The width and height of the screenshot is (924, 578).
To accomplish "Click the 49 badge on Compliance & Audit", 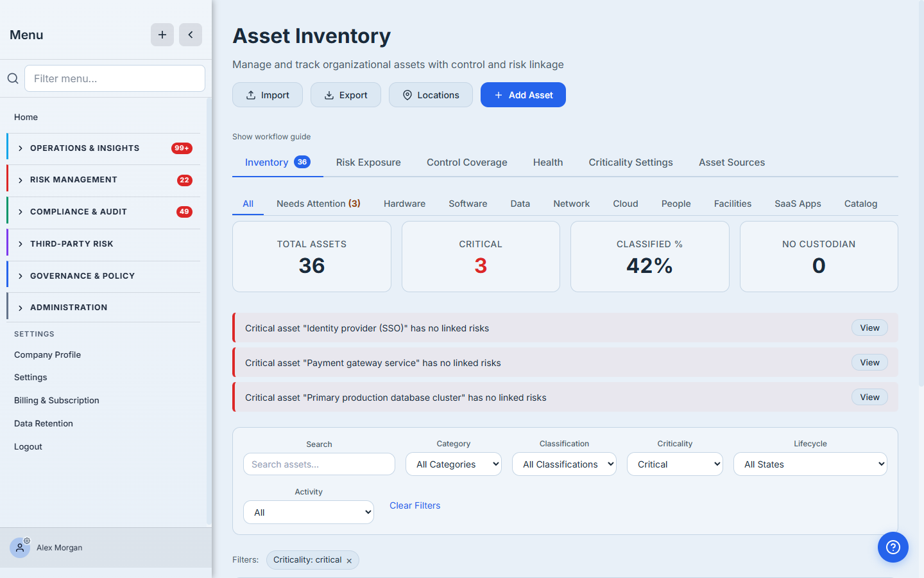I will [185, 212].
